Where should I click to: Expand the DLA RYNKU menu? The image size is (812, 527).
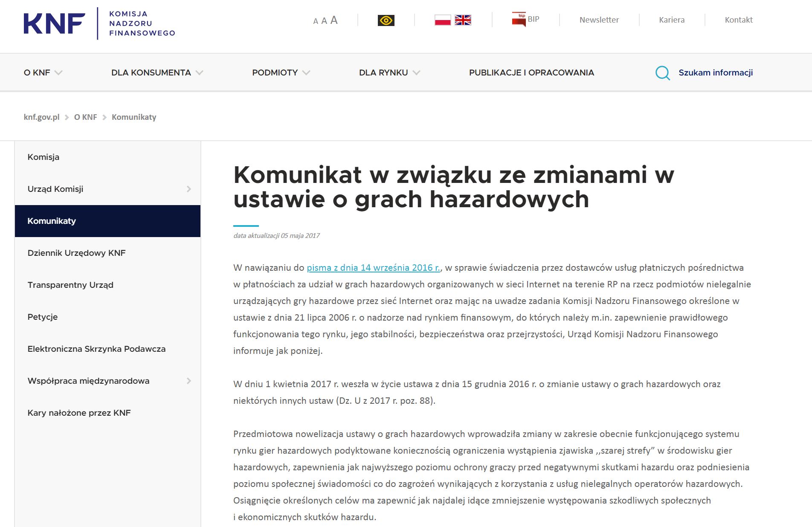coord(389,72)
